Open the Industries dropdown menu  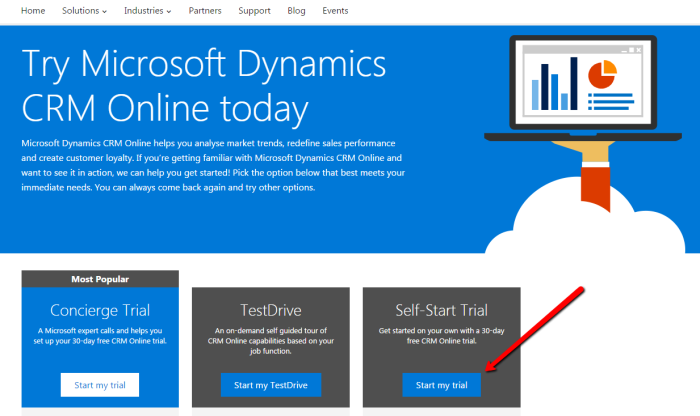(x=147, y=11)
